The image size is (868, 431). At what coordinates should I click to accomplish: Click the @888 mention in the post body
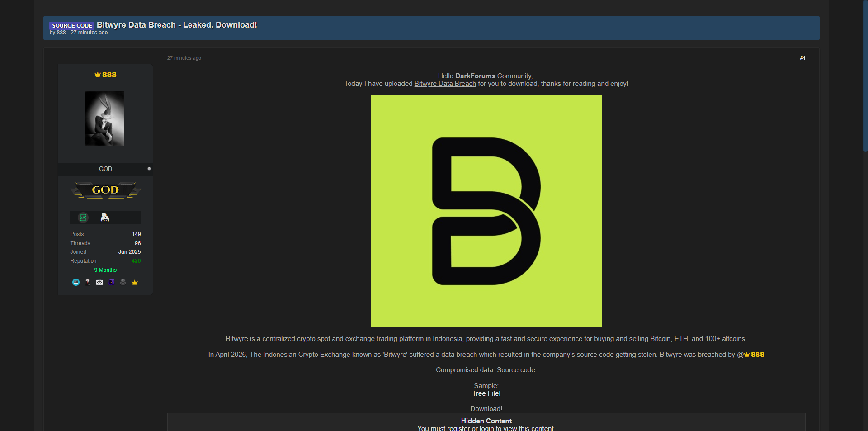tap(751, 355)
